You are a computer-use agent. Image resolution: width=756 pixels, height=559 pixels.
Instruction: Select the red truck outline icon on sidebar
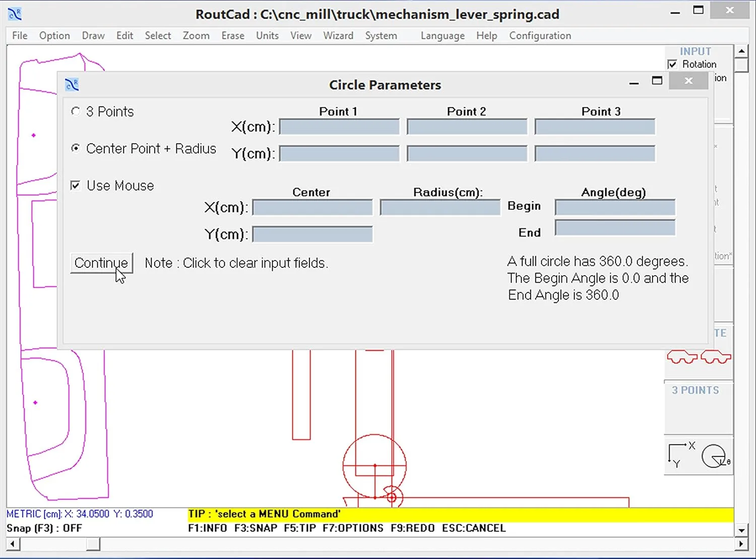(x=683, y=356)
